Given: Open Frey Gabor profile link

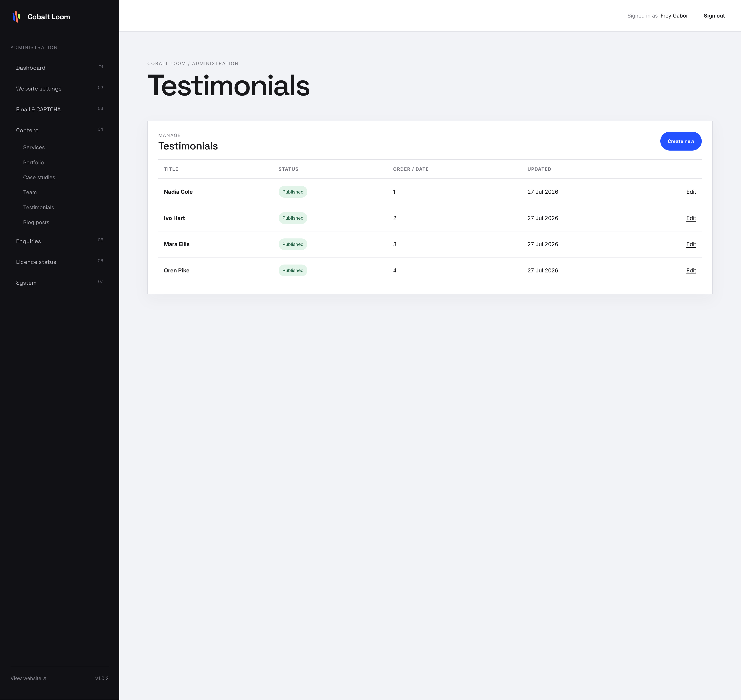Looking at the screenshot, I should click(674, 16).
